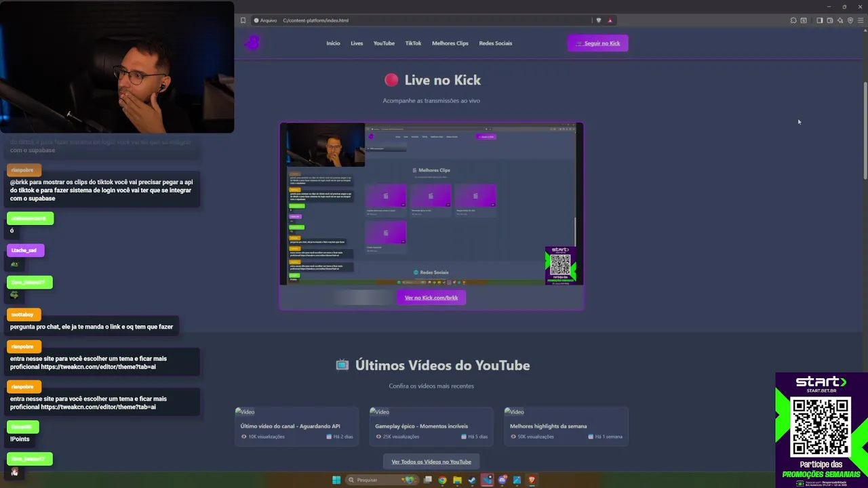Viewport: 868px width, 488px height.
Task: Open the highlighted VS Code taskbar app
Action: (487, 480)
